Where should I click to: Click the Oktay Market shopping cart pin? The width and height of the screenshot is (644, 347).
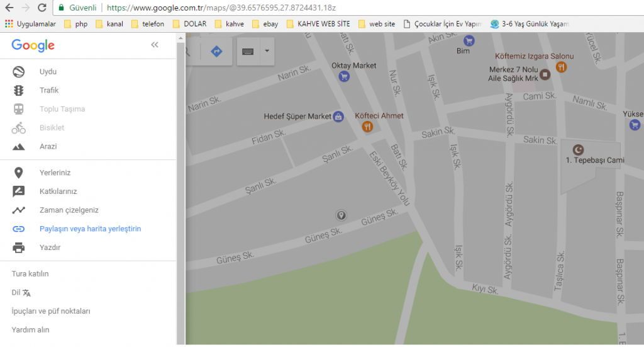click(x=344, y=76)
